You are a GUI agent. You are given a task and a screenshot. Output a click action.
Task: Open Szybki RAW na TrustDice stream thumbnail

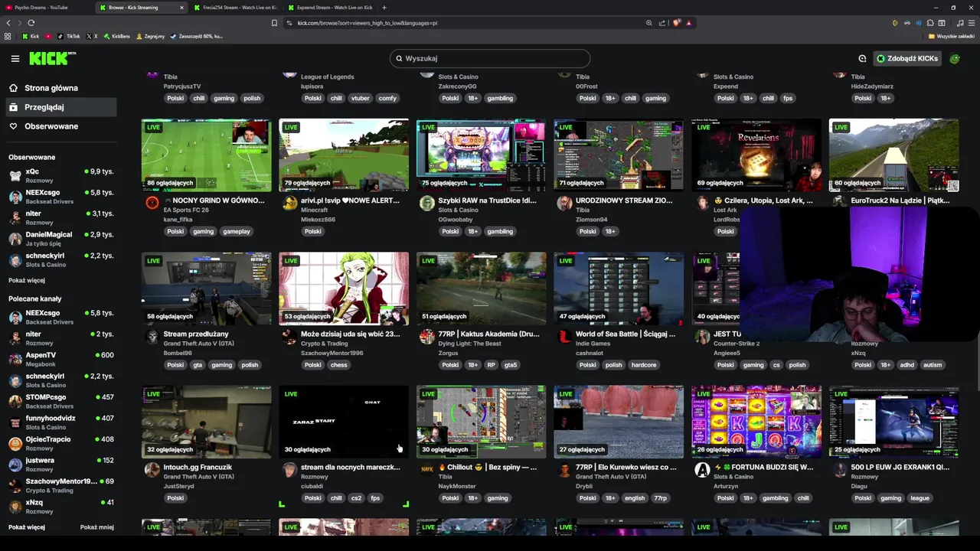pos(481,155)
